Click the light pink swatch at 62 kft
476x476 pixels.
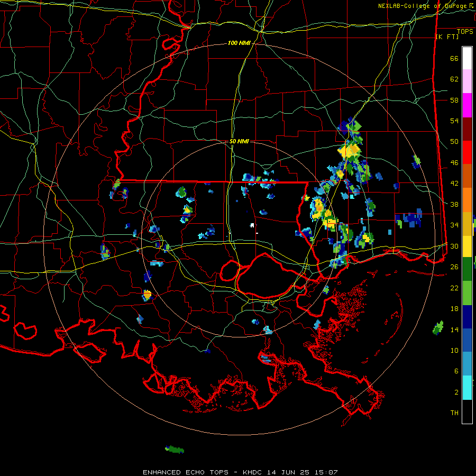click(x=467, y=81)
